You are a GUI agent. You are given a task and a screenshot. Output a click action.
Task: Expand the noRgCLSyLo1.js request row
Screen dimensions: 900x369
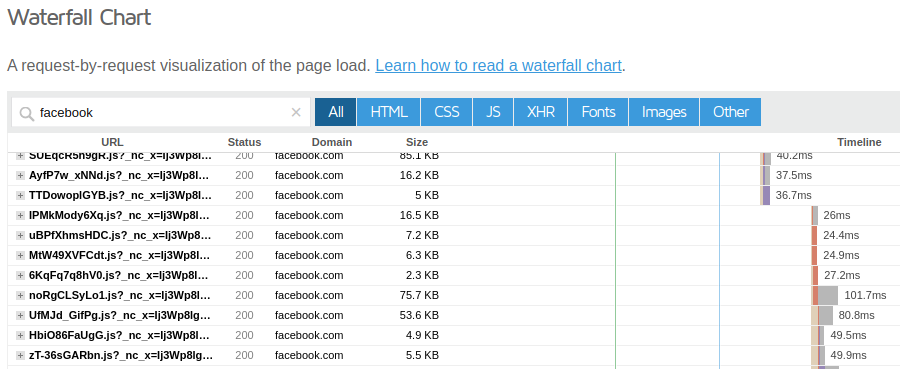21,296
